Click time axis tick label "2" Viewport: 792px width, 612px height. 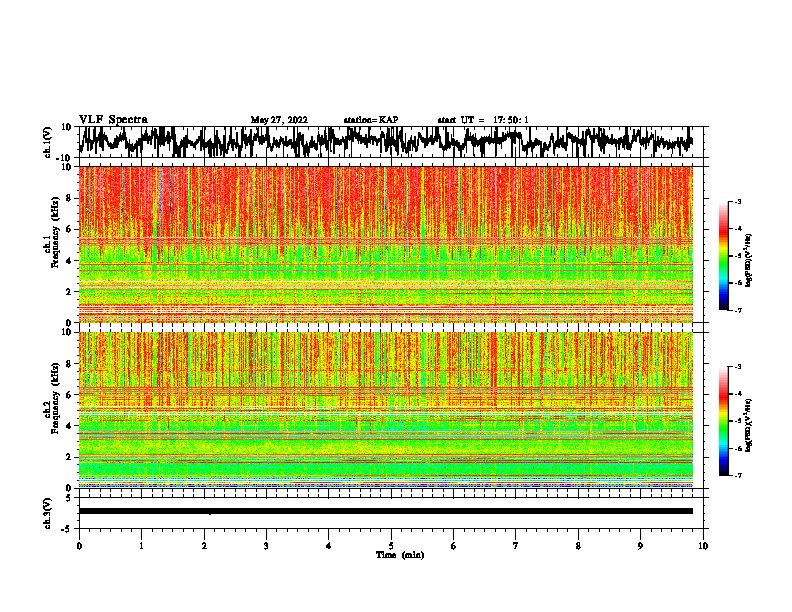(204, 546)
